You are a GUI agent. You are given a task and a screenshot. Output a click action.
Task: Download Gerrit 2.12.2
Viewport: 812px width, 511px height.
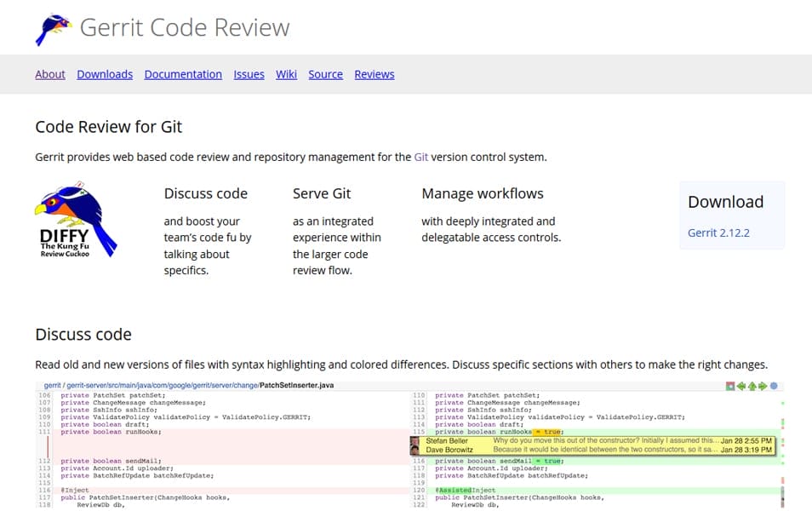[718, 233]
